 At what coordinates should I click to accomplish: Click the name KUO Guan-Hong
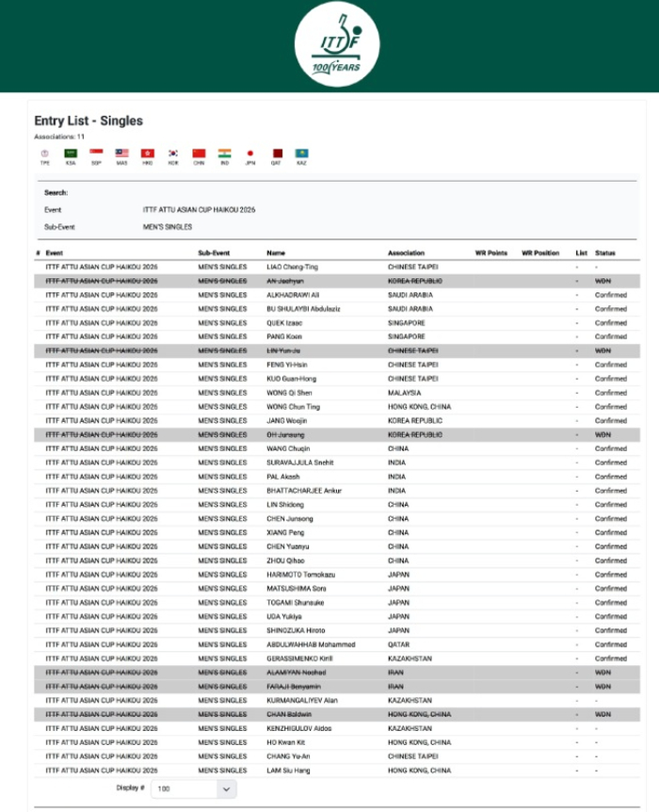pos(292,379)
